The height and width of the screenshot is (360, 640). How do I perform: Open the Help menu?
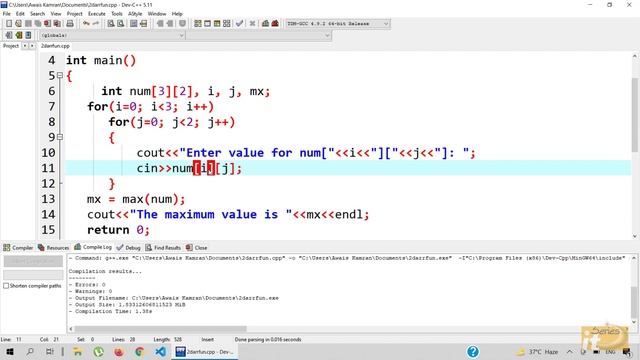pyautogui.click(x=177, y=14)
